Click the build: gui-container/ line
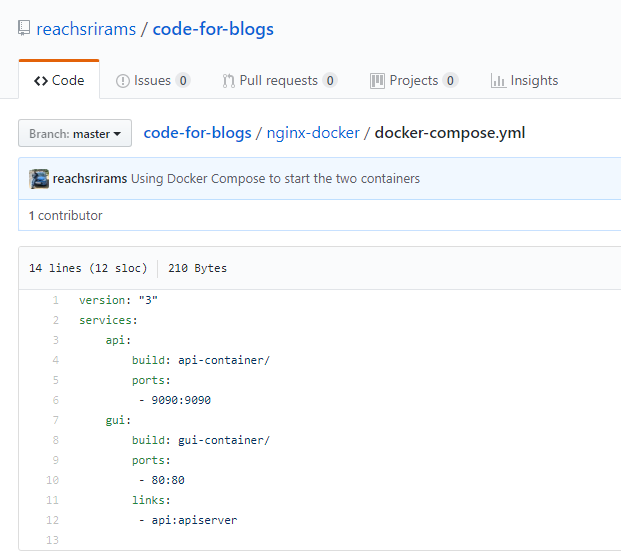621x555 pixels. pos(201,440)
